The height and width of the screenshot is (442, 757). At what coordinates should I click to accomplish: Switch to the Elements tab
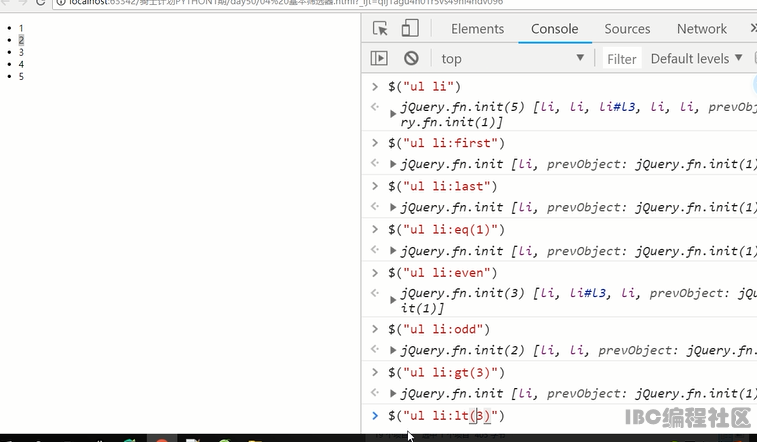click(x=477, y=29)
